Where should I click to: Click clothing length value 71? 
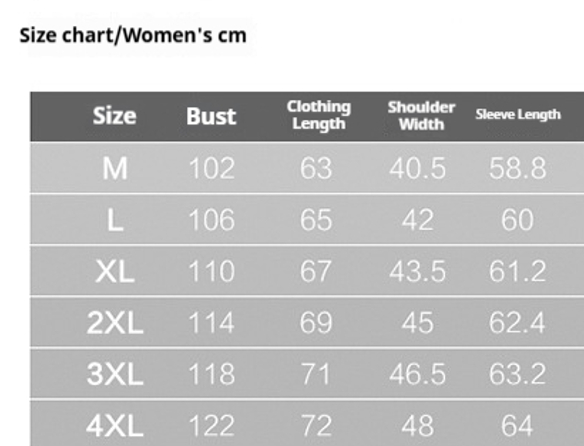pyautogui.click(x=316, y=374)
